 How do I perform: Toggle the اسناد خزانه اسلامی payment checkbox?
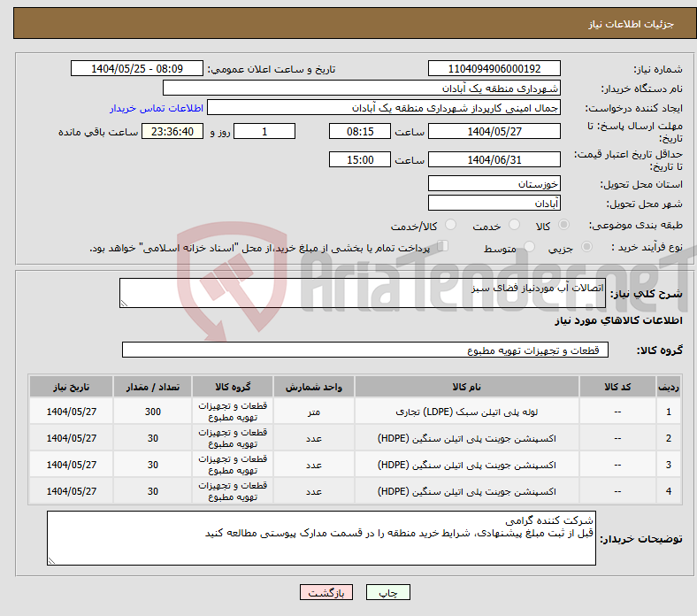(443, 246)
